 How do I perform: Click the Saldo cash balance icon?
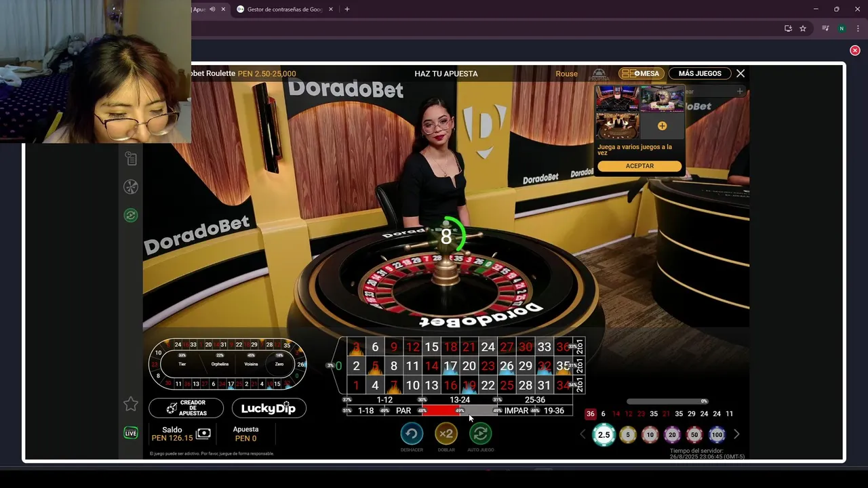203,434
